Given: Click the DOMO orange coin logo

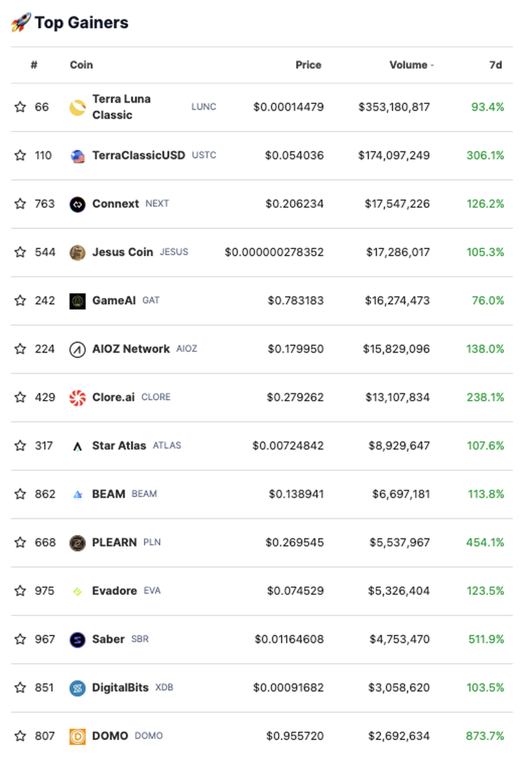Looking at the screenshot, I should click(x=77, y=736).
